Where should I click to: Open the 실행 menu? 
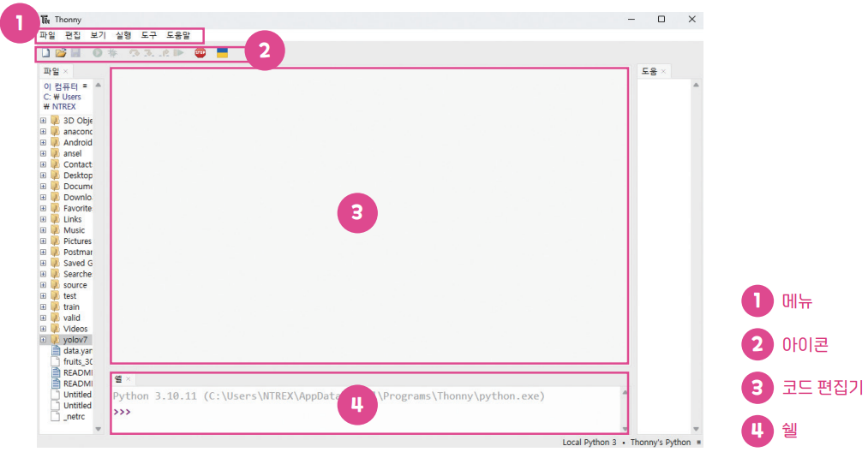[123, 35]
